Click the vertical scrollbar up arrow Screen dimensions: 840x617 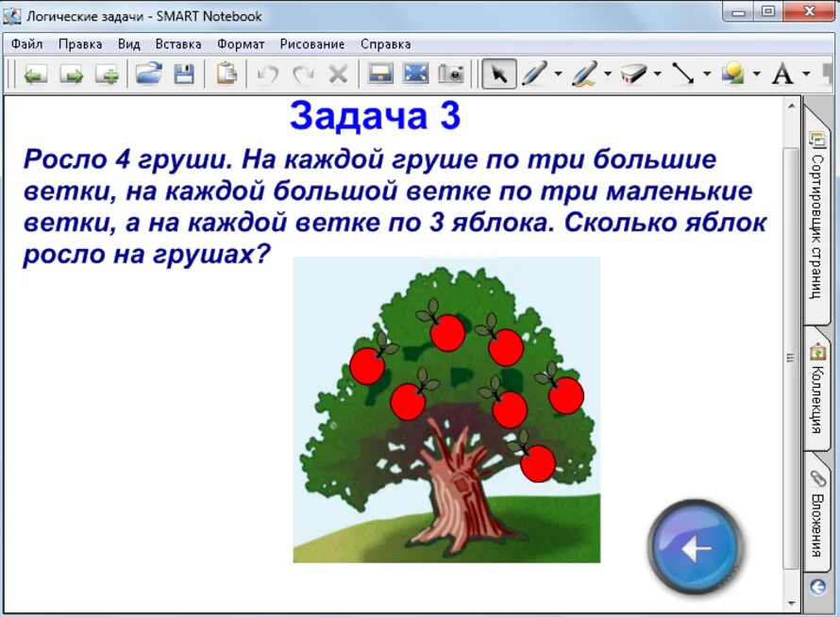point(792,106)
